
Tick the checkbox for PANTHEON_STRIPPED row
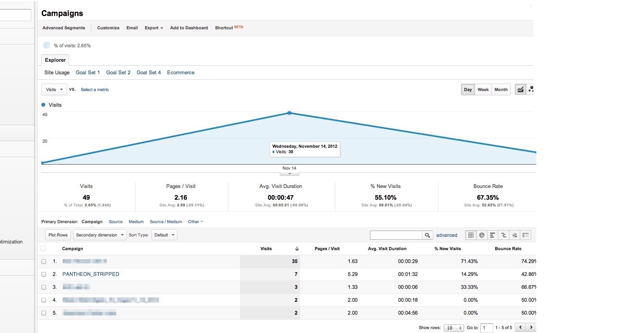[44, 274]
